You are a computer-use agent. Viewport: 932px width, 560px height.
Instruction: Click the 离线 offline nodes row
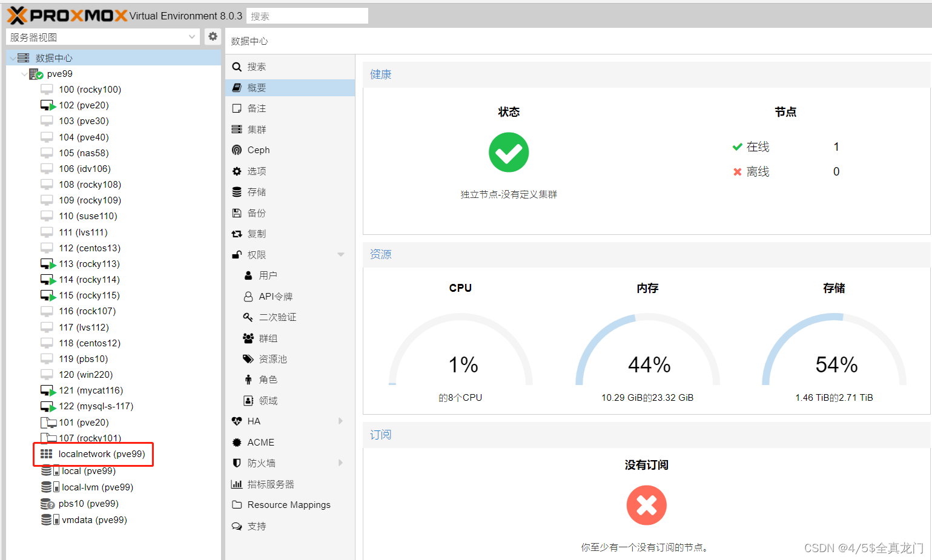(x=786, y=172)
